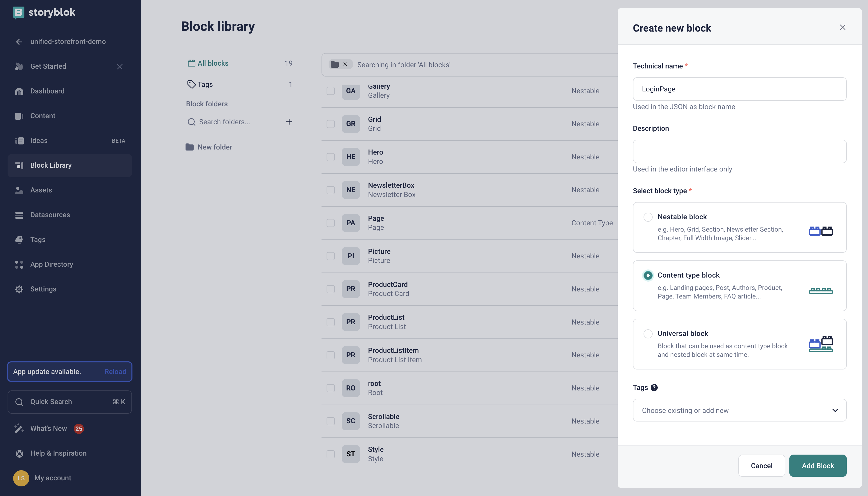Select the Content type block radio button

[648, 275]
